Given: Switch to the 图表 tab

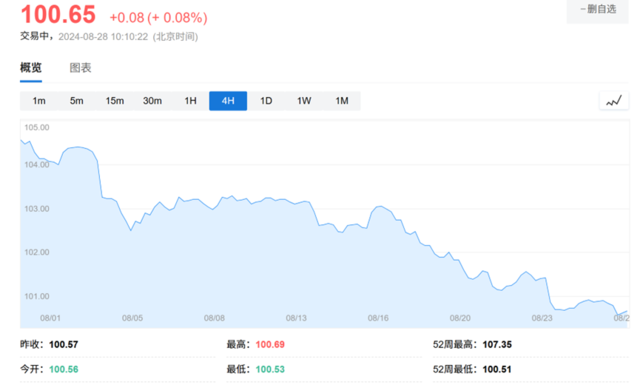Looking at the screenshot, I should pyautogui.click(x=80, y=68).
